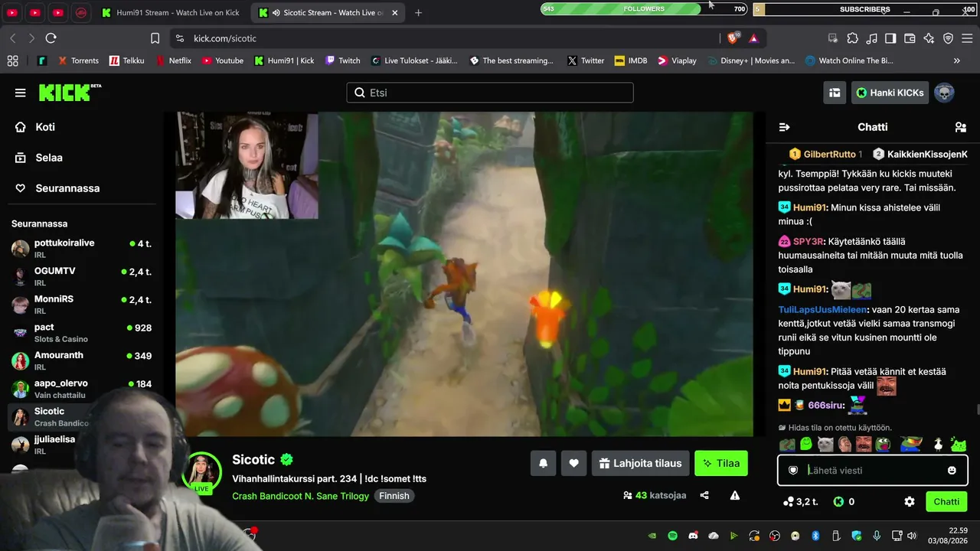Open the Bluetooth tray icon
980x551 pixels.
point(815,536)
